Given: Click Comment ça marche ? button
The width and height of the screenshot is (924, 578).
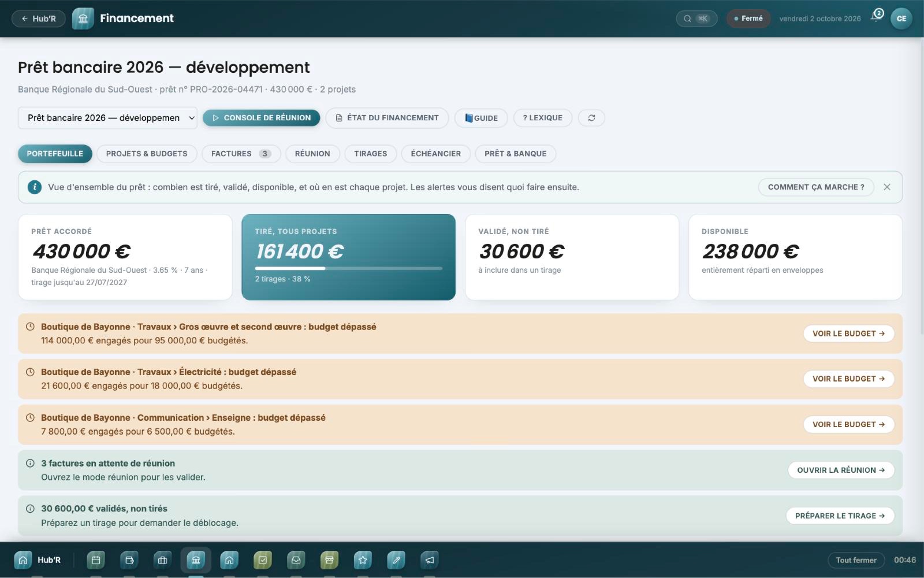Looking at the screenshot, I should pos(816,187).
